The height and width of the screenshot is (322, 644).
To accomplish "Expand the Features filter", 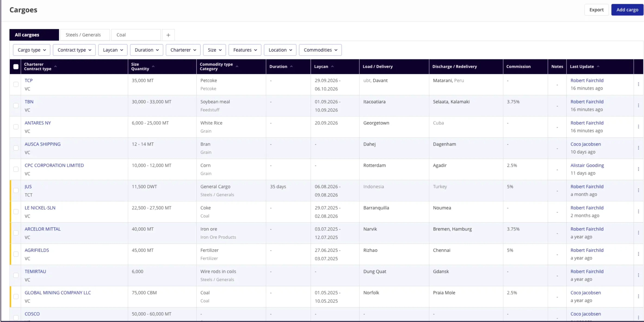I will click(x=245, y=50).
